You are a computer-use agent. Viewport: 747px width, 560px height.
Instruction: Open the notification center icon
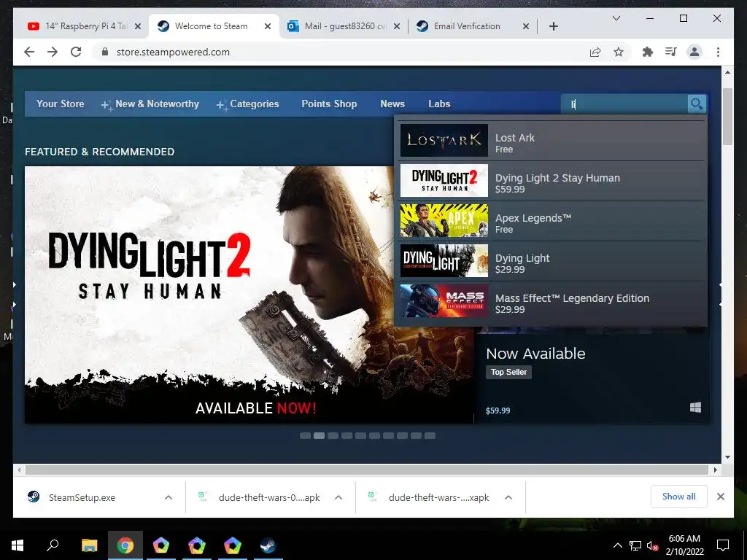723,545
